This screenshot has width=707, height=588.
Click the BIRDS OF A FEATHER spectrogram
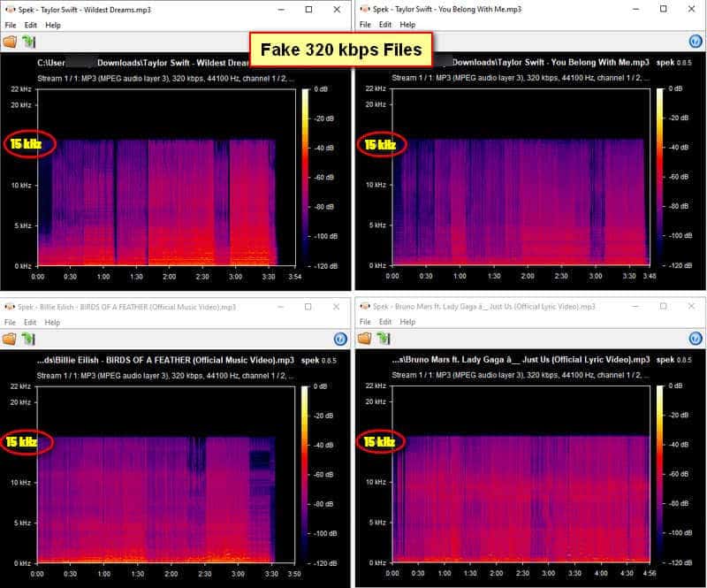click(166, 475)
